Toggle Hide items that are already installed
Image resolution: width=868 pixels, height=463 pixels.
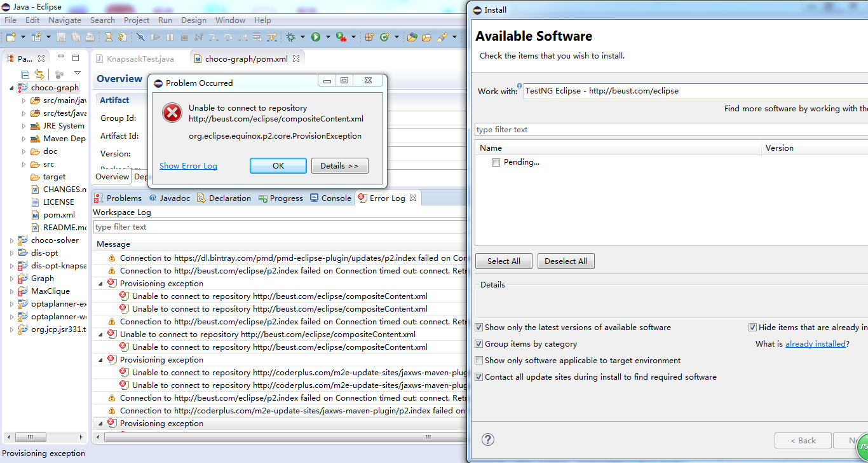point(753,328)
